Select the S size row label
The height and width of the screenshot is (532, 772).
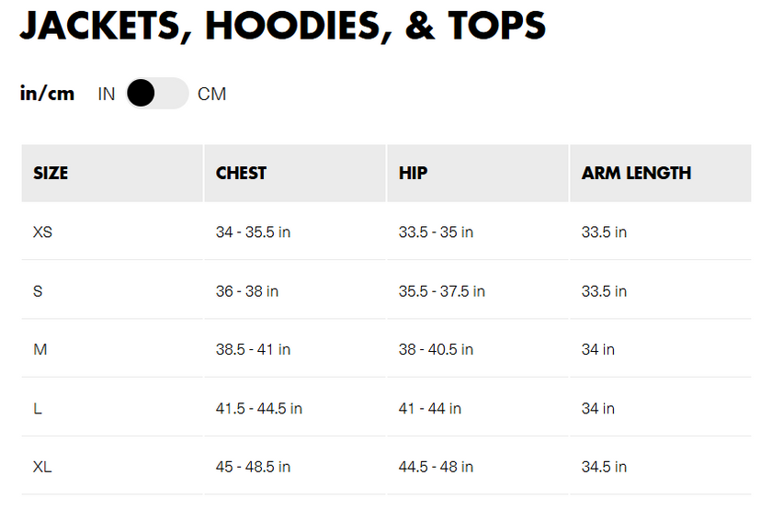point(38,291)
